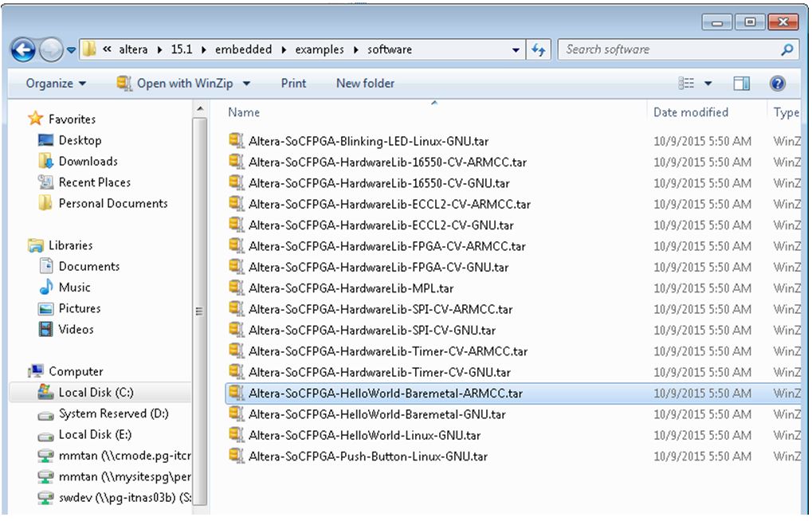Click the Music library note icon
Viewport: 812px width, 521px height.
(45, 287)
